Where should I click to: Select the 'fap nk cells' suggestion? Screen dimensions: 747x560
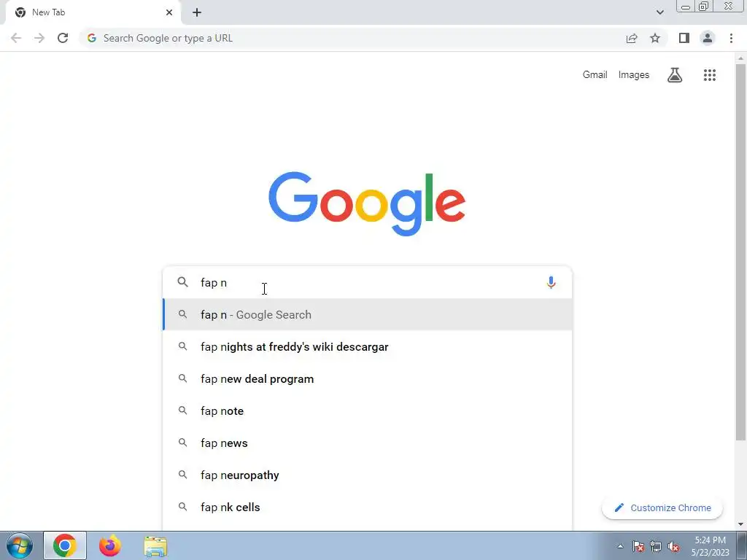point(368,507)
